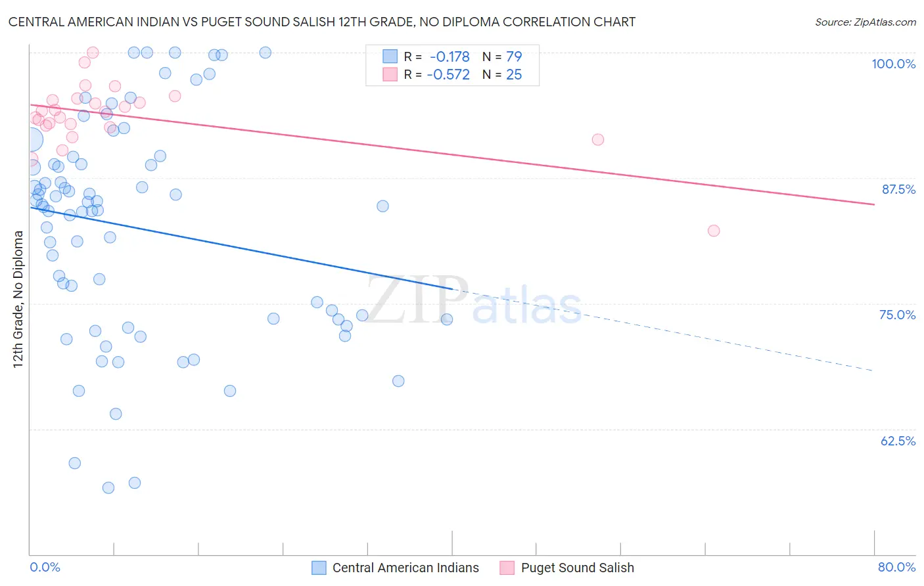This screenshot has height=586, width=924.
Task: Click the pink Puget Sound Salish legend swatch
Action: click(x=507, y=568)
